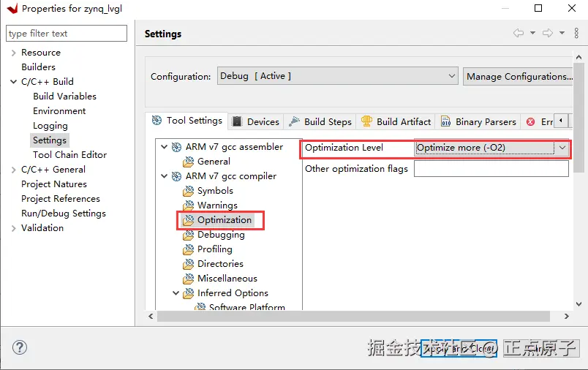Click the Devices tab chip icon
Image resolution: width=588 pixels, height=370 pixels.
(x=237, y=121)
